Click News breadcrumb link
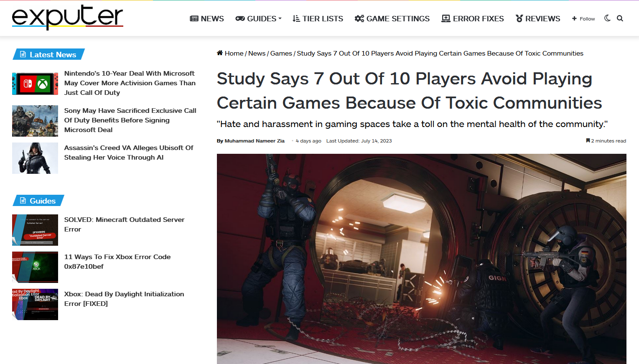This screenshot has height=364, width=639. 257,53
